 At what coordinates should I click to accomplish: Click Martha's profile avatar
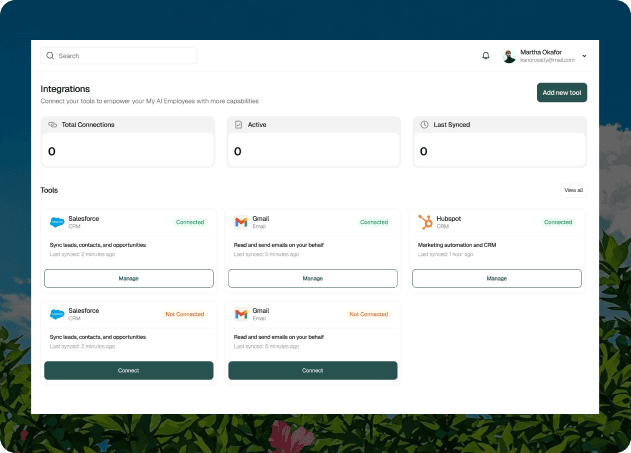tap(509, 56)
